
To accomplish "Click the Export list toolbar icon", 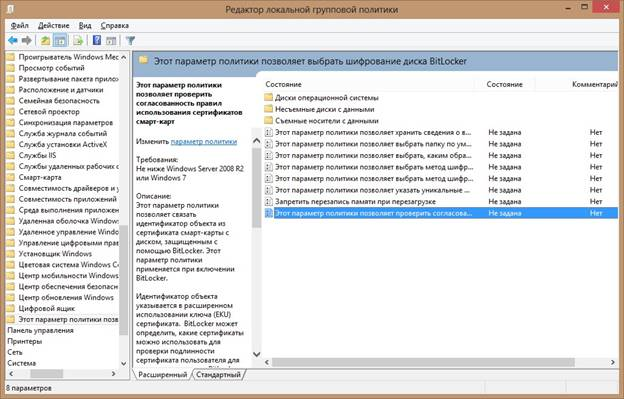I will (78, 40).
